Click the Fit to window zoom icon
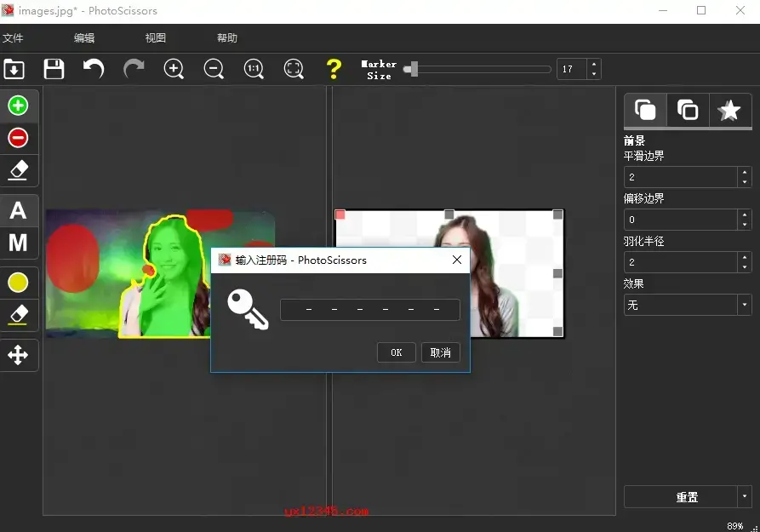Screen dimensions: 760x532 [294, 69]
